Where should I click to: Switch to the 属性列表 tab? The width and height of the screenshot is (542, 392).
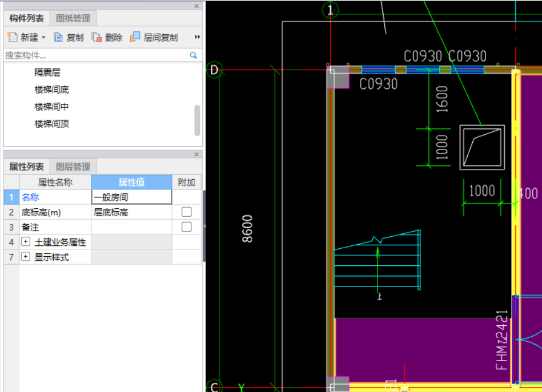click(x=27, y=167)
